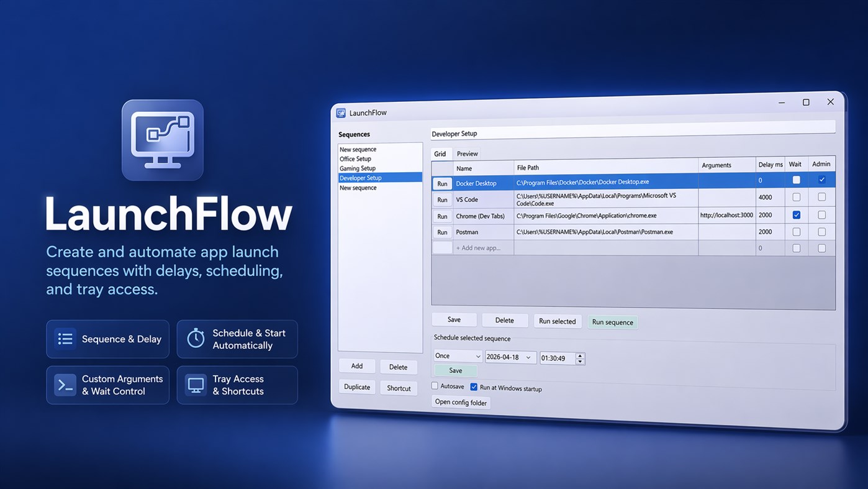
Task: Click the Postman.exe file path cell
Action: click(x=606, y=232)
